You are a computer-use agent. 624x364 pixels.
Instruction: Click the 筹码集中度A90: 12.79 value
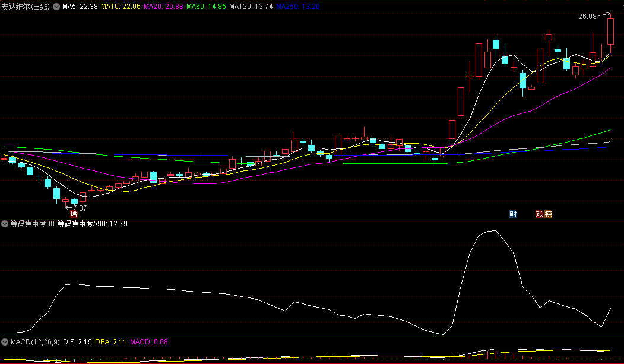(93, 224)
